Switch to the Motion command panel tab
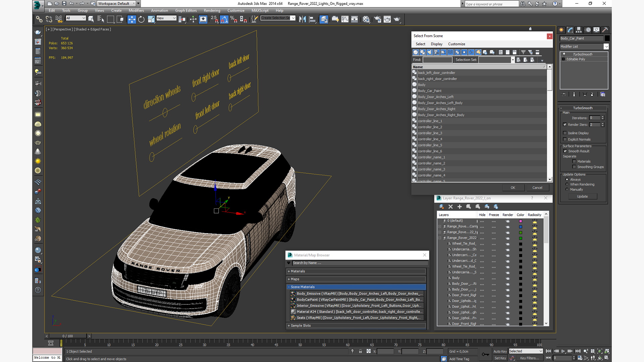 tap(588, 30)
